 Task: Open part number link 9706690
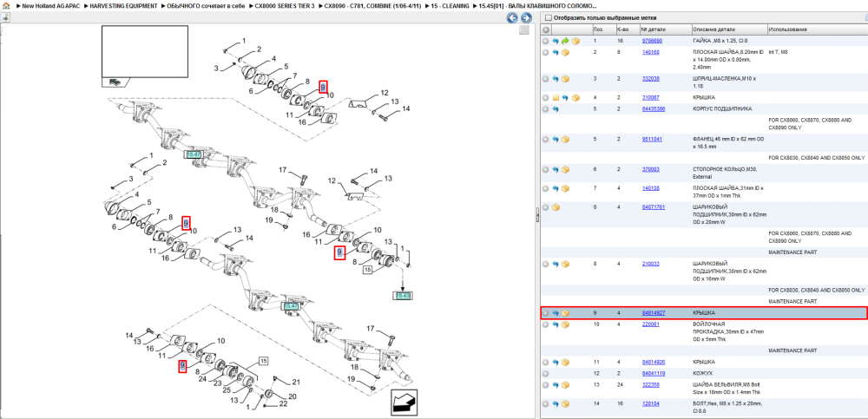[652, 41]
